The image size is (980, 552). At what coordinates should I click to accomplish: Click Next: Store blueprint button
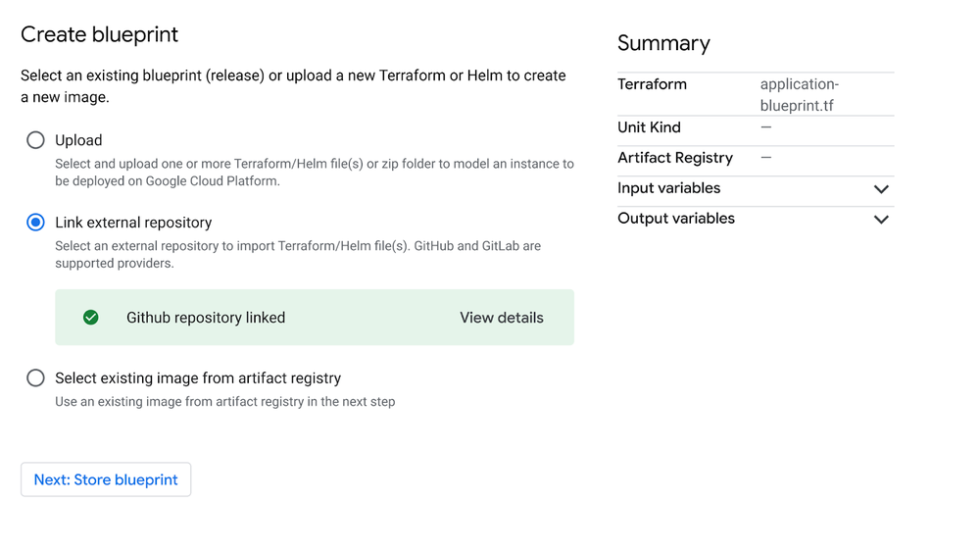[106, 479]
